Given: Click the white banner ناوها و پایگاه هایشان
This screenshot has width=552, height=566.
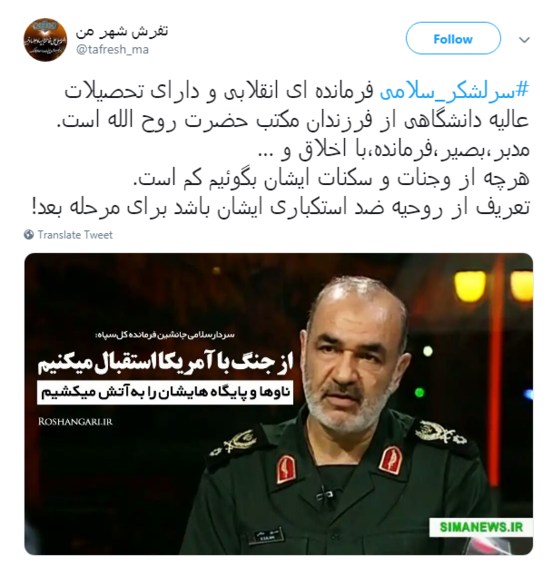Looking at the screenshot, I should point(165,393).
